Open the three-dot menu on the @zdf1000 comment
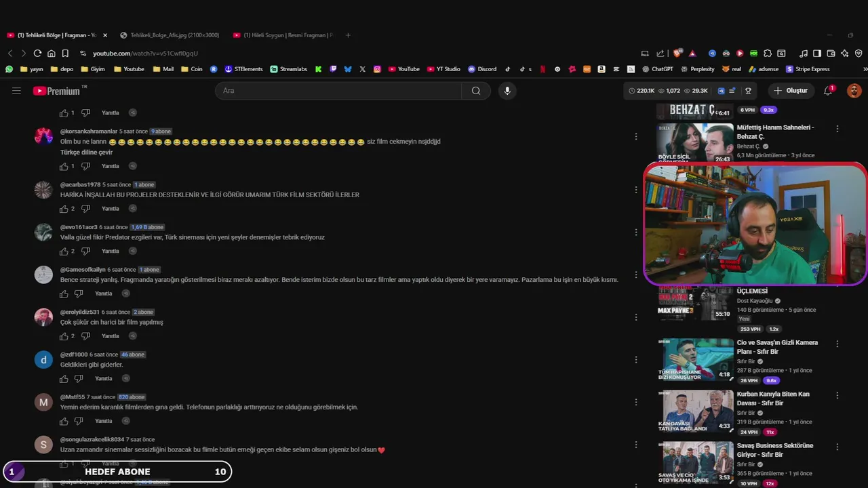 pyautogui.click(x=635, y=359)
